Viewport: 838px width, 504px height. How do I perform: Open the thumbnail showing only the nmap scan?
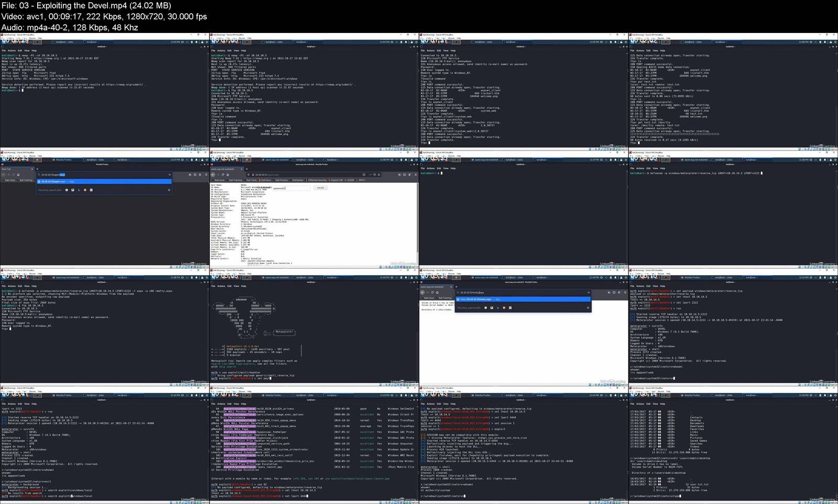tap(104, 91)
